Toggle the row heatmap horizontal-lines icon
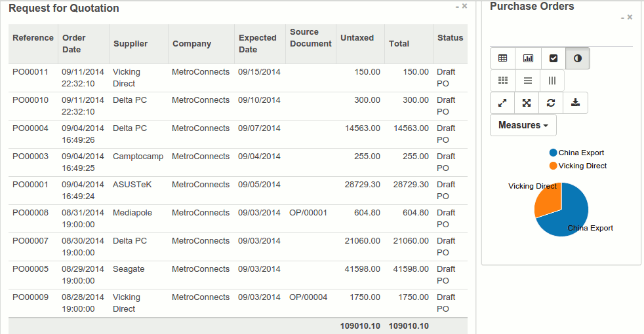The image size is (644, 334). pyautogui.click(x=528, y=81)
